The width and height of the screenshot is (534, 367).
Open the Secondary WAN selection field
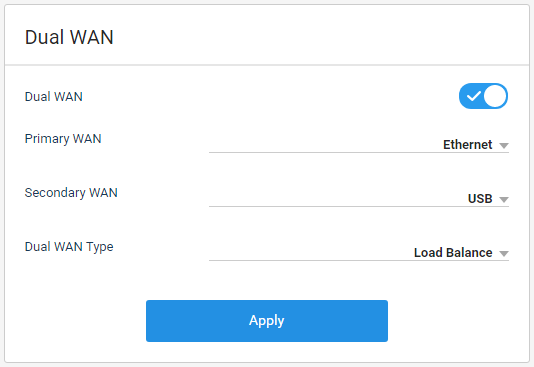click(x=359, y=198)
